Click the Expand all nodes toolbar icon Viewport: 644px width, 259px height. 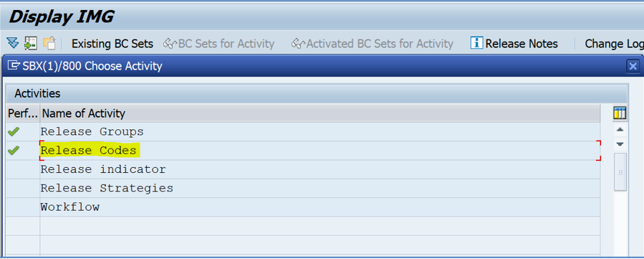tap(13, 43)
